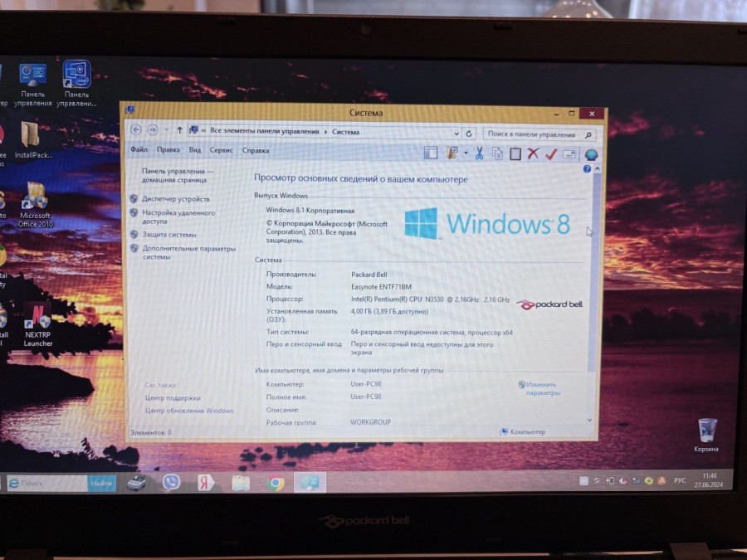This screenshot has height=560, width=747.
Task: Open Yandex browser from the taskbar
Action: click(x=206, y=482)
